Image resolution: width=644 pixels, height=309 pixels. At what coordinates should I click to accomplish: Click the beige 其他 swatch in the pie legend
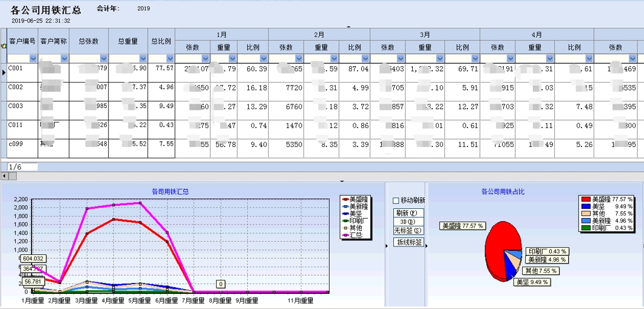(x=585, y=214)
